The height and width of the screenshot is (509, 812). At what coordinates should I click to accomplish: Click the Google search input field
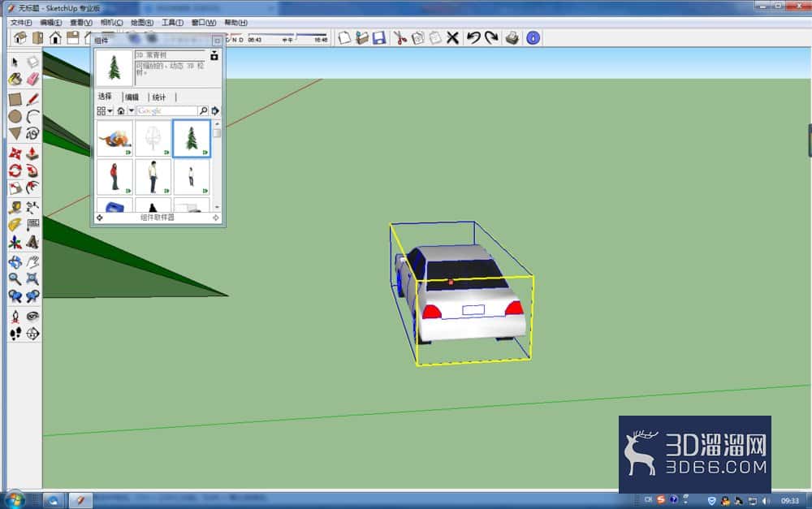click(167, 110)
